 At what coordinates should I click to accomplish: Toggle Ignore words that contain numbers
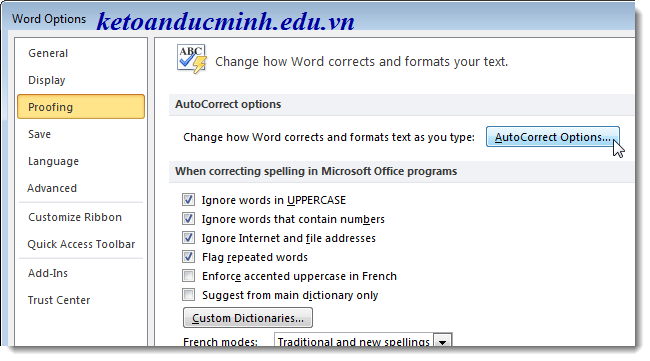188,219
